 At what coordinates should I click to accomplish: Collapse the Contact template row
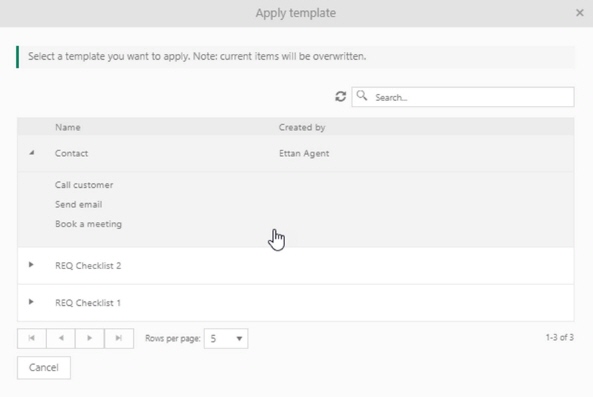coord(32,153)
